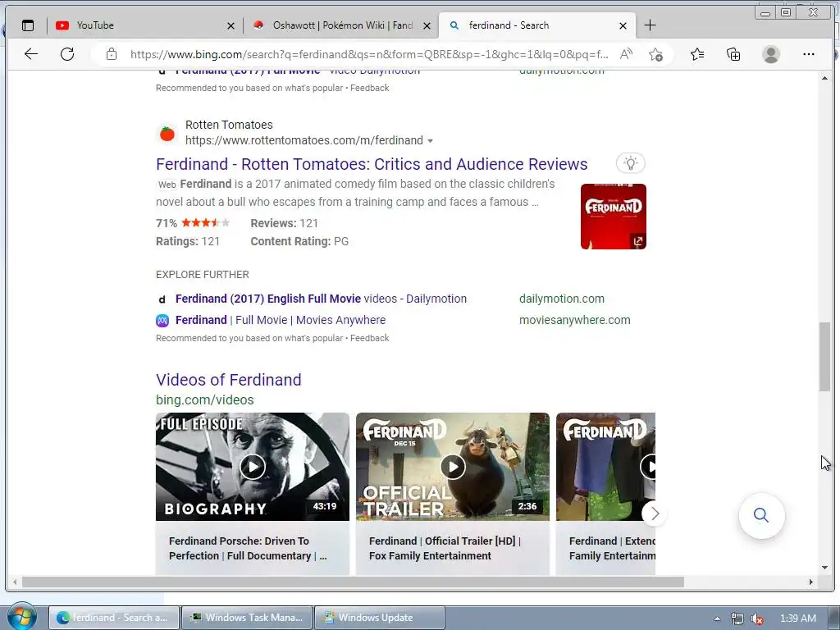Click the 1:39 AM system clock

[x=797, y=619]
